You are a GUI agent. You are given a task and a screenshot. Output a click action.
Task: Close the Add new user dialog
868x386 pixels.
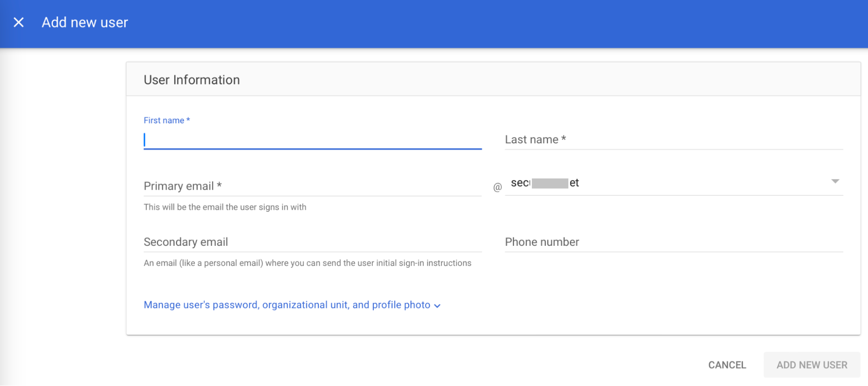(x=19, y=22)
